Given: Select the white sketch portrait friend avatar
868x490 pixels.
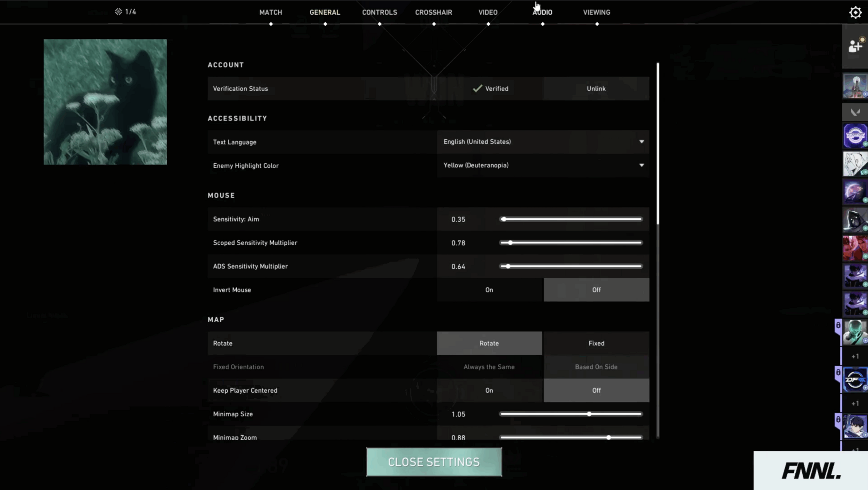Looking at the screenshot, I should pos(855,164).
